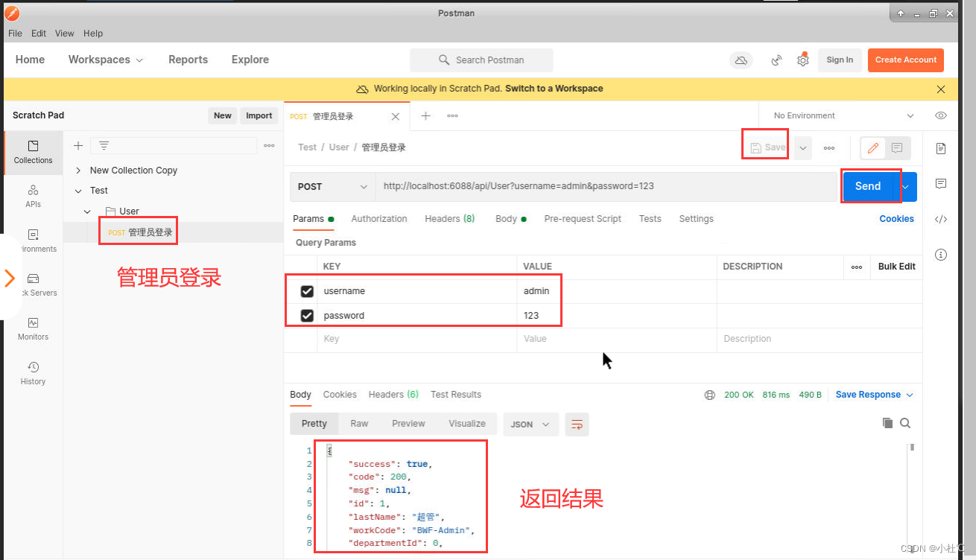The height and width of the screenshot is (560, 976).
Task: Open the request info icon
Action: coord(941,255)
